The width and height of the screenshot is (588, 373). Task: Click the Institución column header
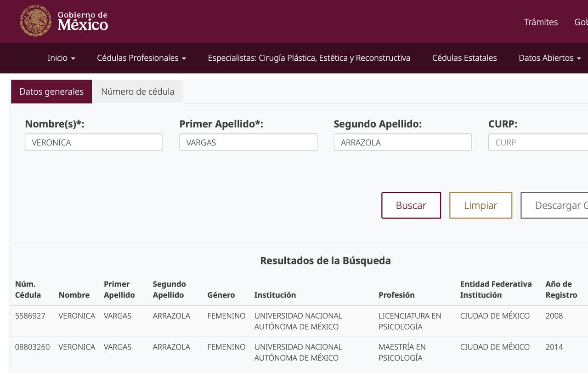pos(275,295)
